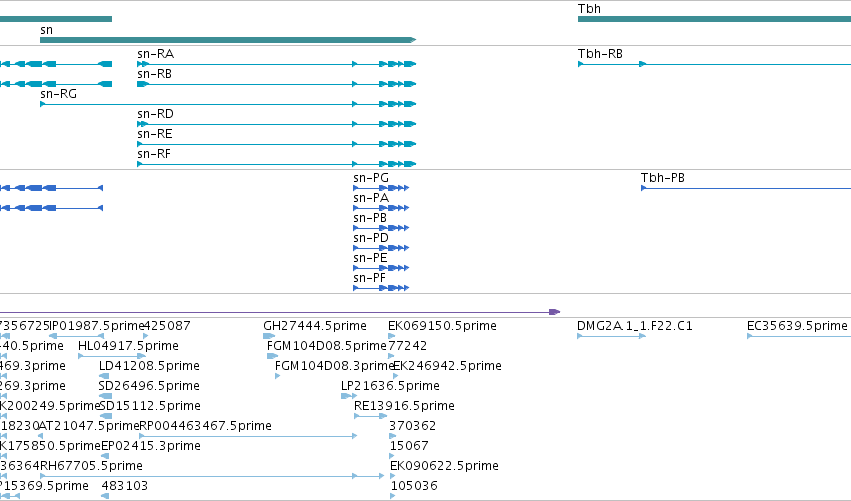Select the sn-RE transcript label
The height and width of the screenshot is (501, 851).
click(x=155, y=134)
